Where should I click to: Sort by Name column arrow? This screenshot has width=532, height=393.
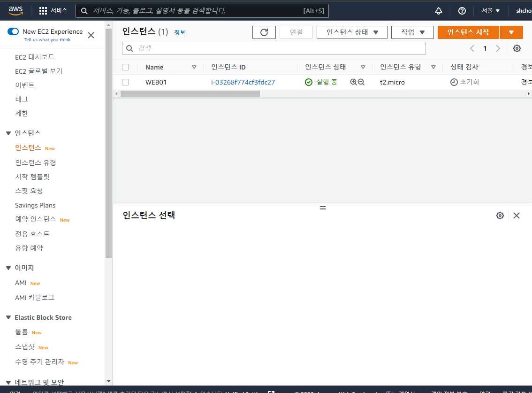(194, 67)
